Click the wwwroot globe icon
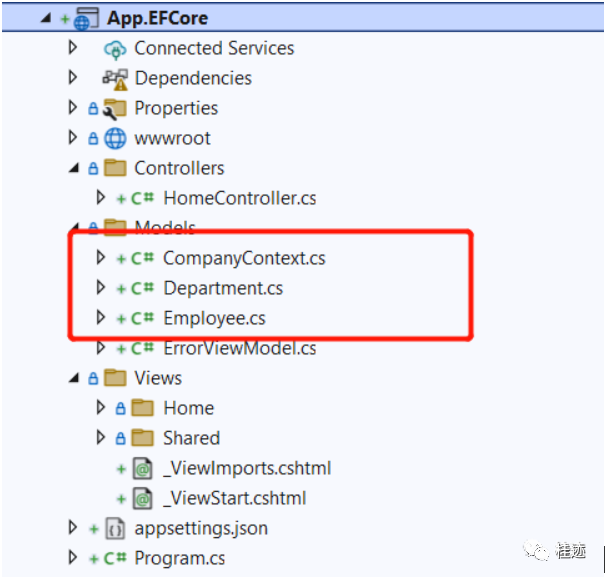This screenshot has height=578, width=605. [x=115, y=139]
